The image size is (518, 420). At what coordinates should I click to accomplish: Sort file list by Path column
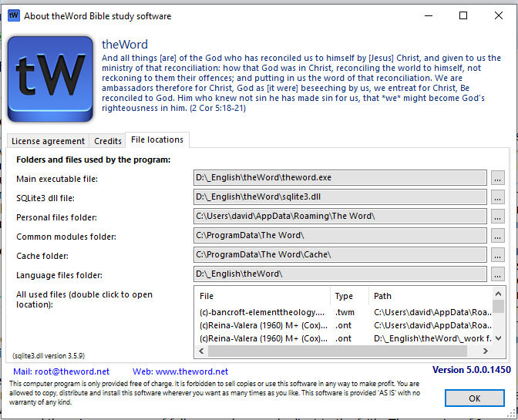(430, 296)
